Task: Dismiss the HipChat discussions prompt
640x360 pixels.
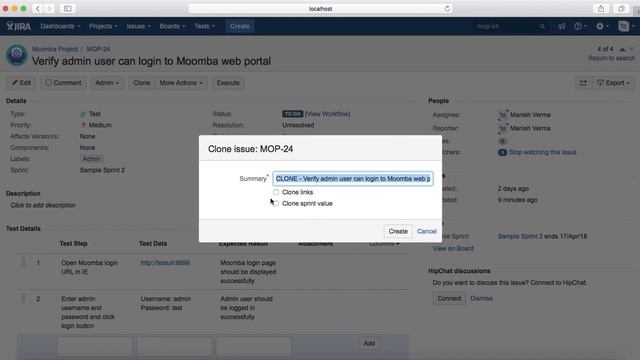Action: click(x=481, y=298)
